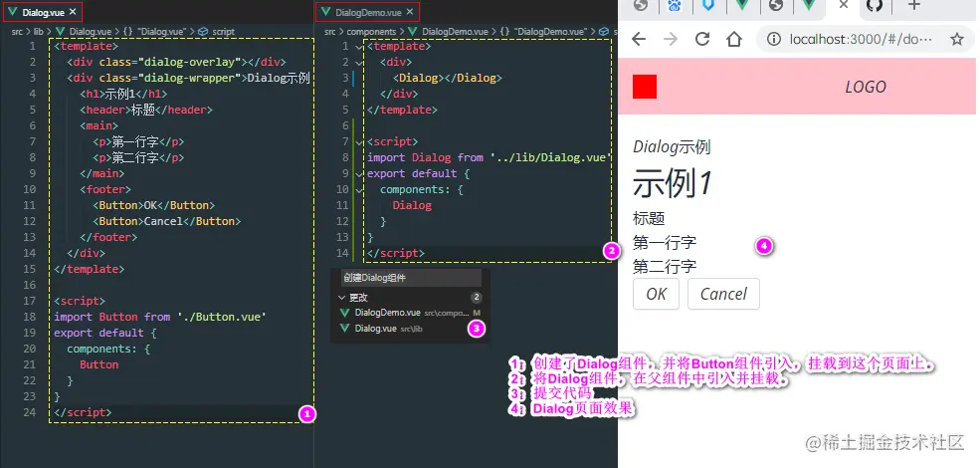This screenshot has width=980, height=468.
Task: Click the <Button>OK</Button> code line
Action: pyautogui.click(x=154, y=205)
